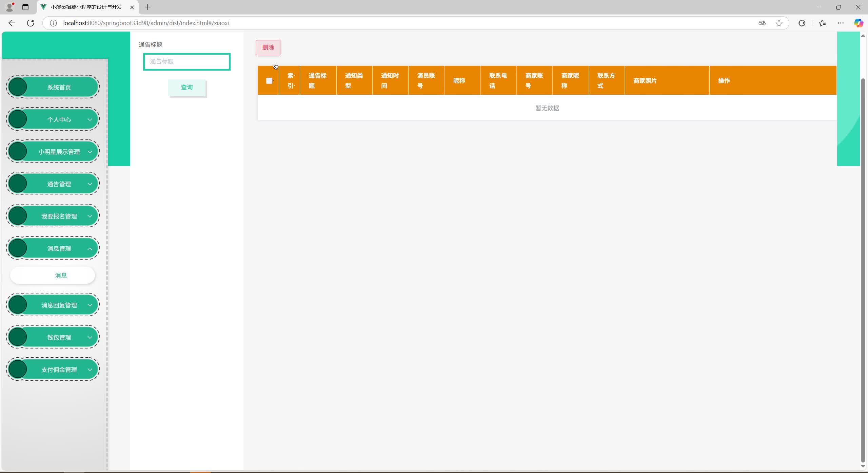Click the back navigation arrow
Viewport: 868px width, 473px height.
pyautogui.click(x=12, y=23)
